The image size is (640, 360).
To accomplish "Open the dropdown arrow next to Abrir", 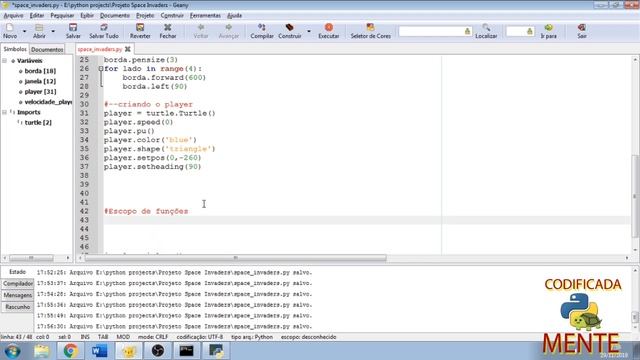I will [53, 31].
